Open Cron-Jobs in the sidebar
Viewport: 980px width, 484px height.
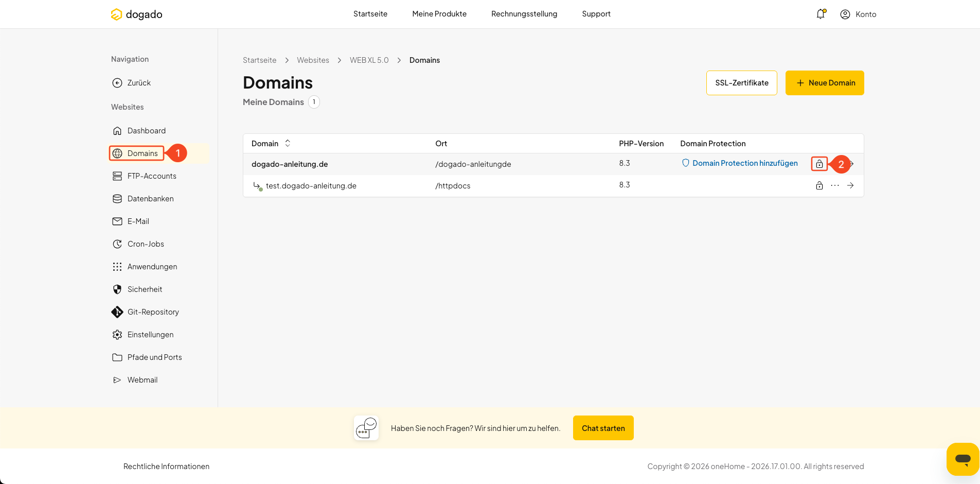click(138, 244)
